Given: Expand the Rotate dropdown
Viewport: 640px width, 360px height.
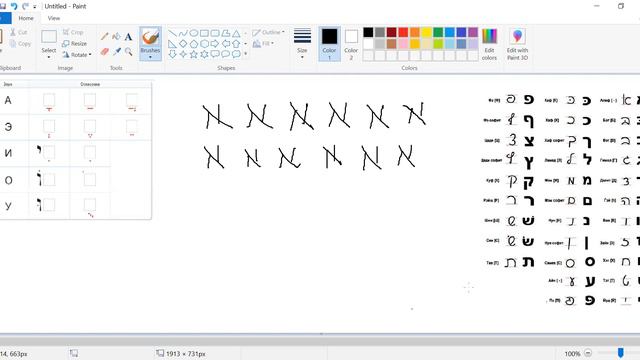Looking at the screenshot, I should click(90, 54).
